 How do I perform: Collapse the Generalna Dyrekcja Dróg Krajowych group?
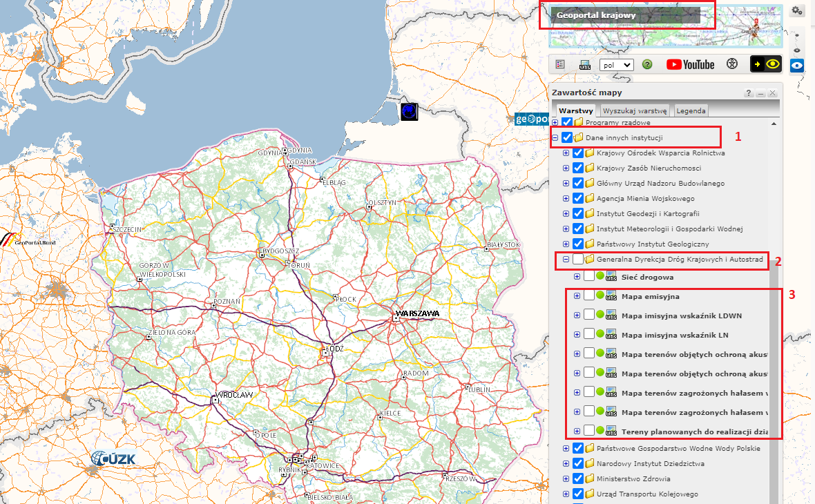566,260
